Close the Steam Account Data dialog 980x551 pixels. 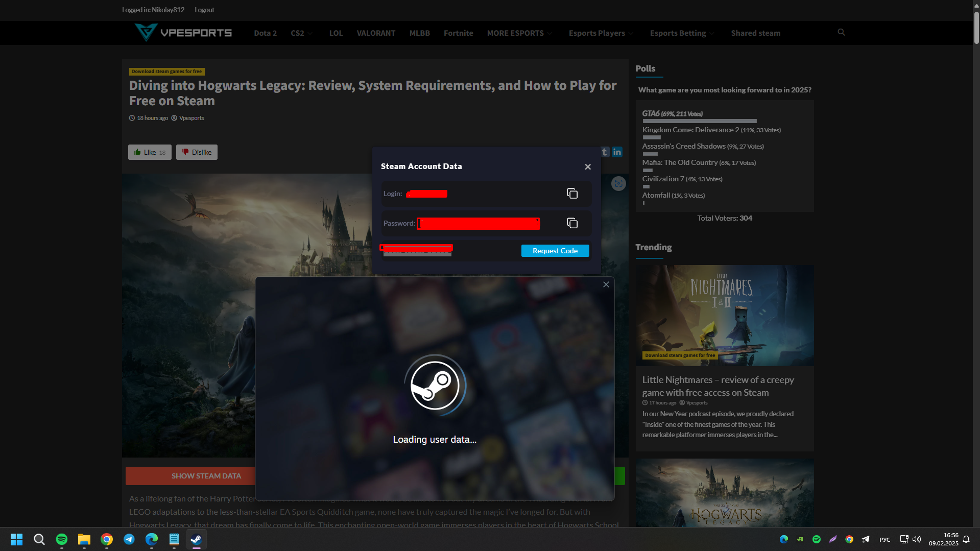tap(588, 167)
